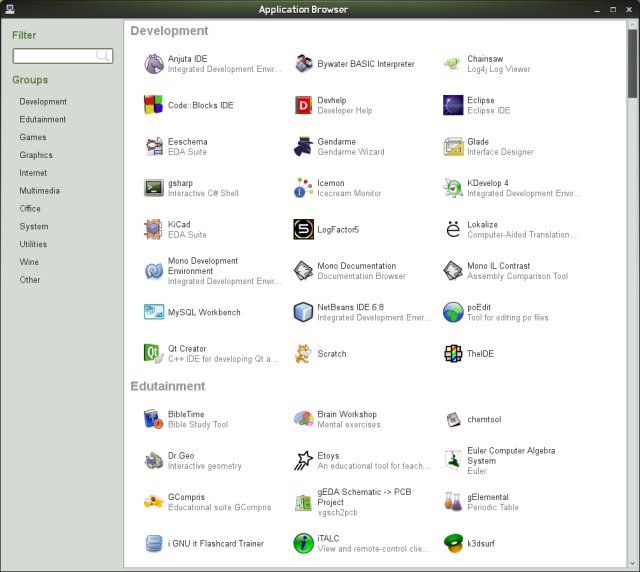640x572 pixels.
Task: Click "Interactive C# Shell" description text
Action: pos(203,194)
